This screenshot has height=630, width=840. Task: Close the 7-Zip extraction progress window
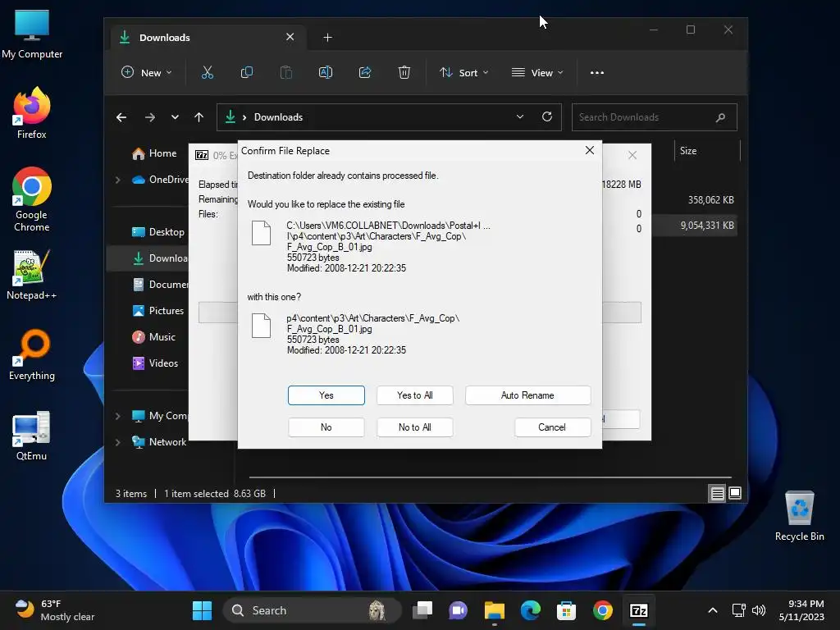pos(632,155)
